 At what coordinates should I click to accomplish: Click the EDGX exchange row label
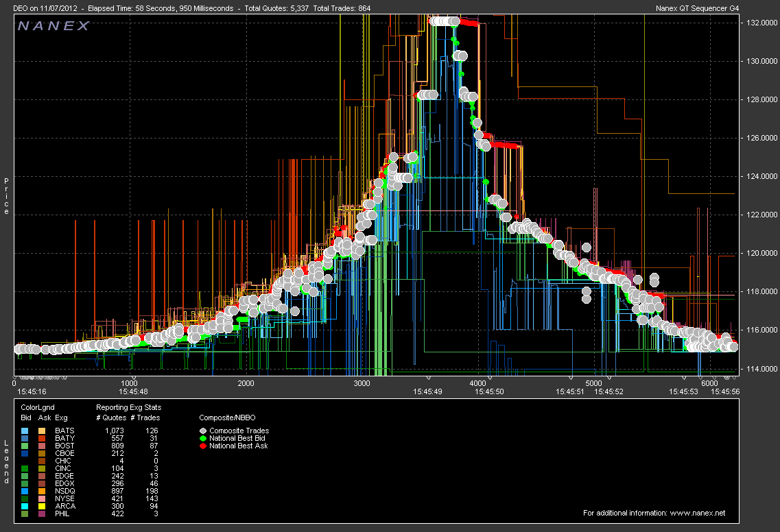(x=65, y=483)
